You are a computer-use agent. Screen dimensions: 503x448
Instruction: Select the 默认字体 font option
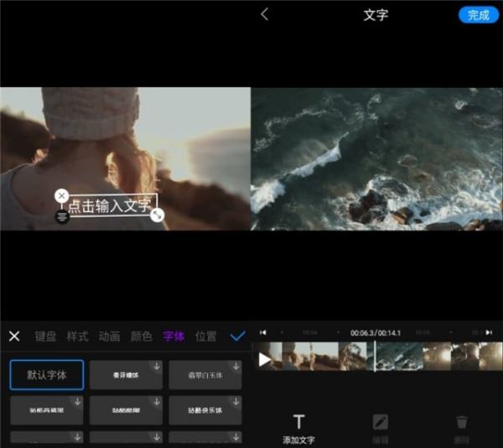click(47, 375)
